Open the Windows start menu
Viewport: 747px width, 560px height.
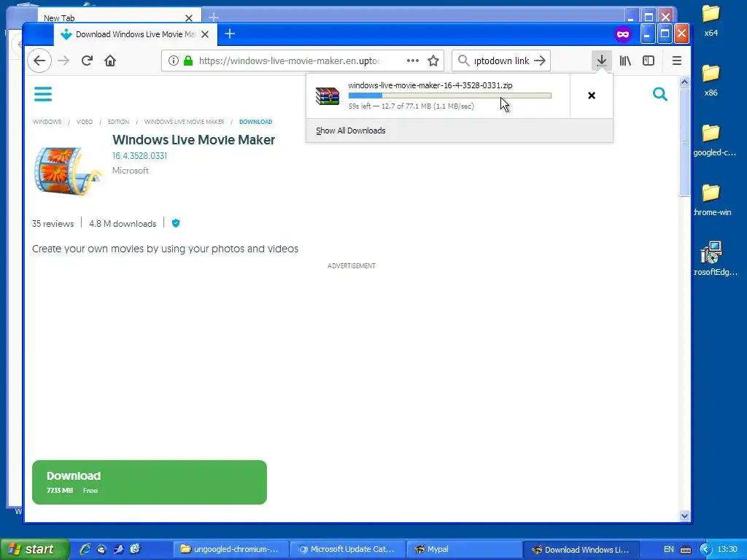34,549
